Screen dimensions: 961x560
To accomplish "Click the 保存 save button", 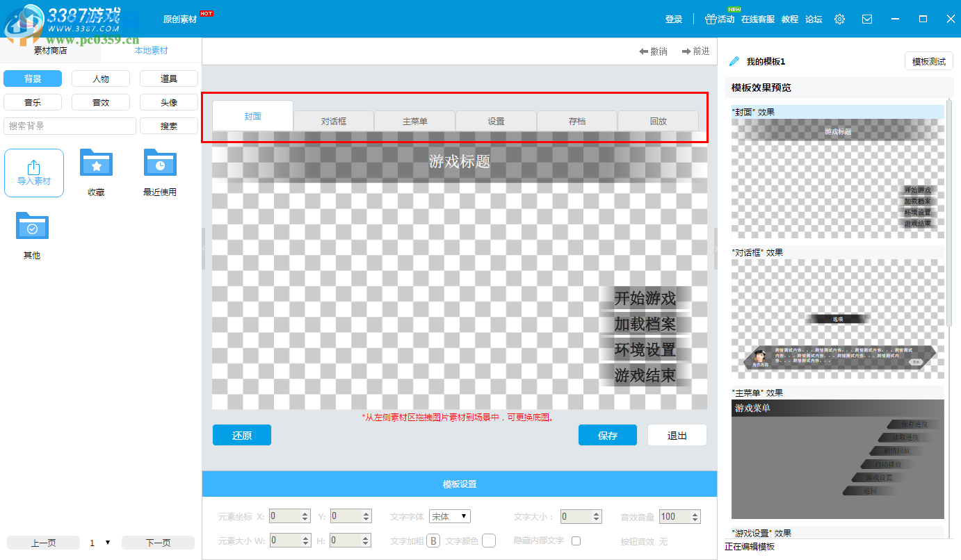I will click(607, 435).
